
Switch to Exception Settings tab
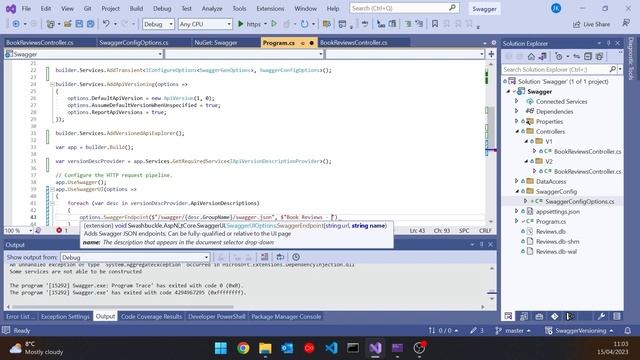(x=65, y=316)
